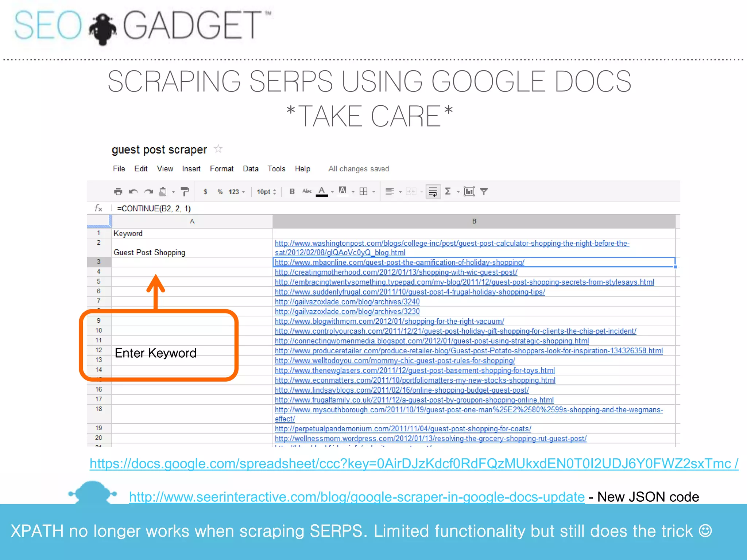Click the Print icon
Screen dimensions: 747x560
pyautogui.click(x=118, y=191)
